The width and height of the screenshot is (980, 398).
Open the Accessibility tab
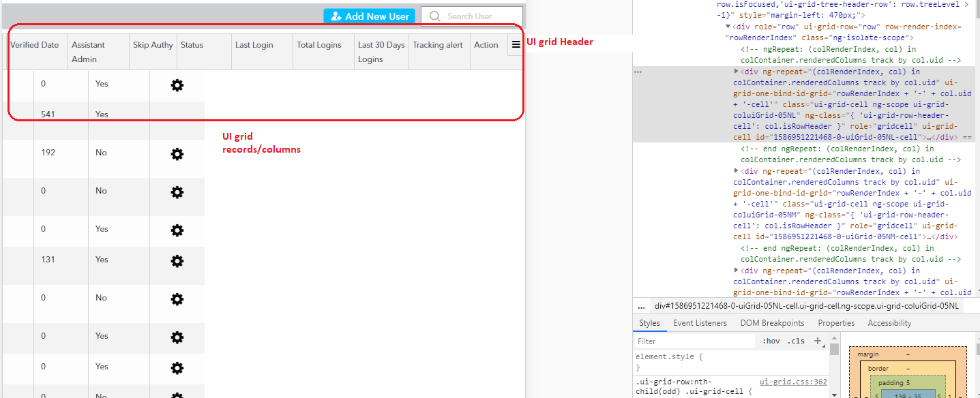point(889,323)
